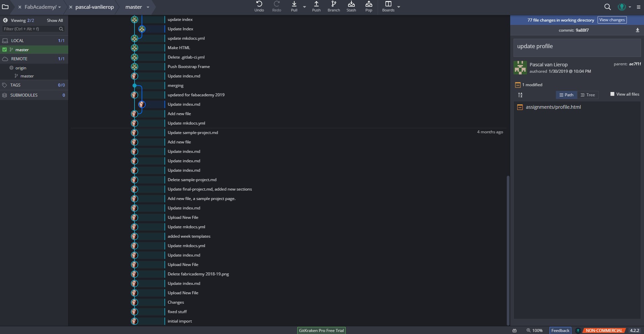Open the repository folder icon
This screenshot has height=334, width=644.
[5, 7]
